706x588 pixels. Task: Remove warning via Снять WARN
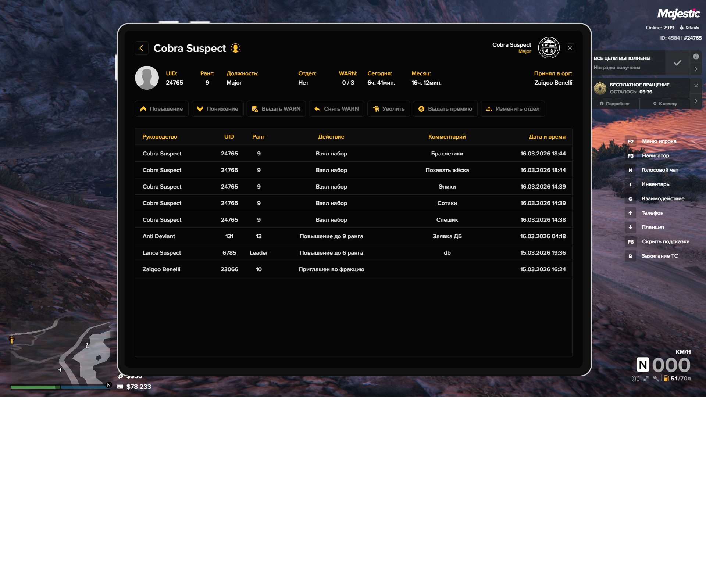[x=336, y=109]
